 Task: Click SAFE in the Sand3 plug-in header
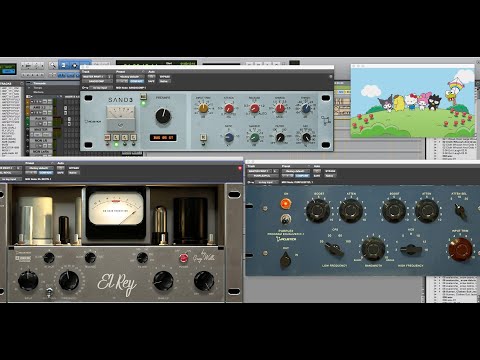tap(151, 81)
